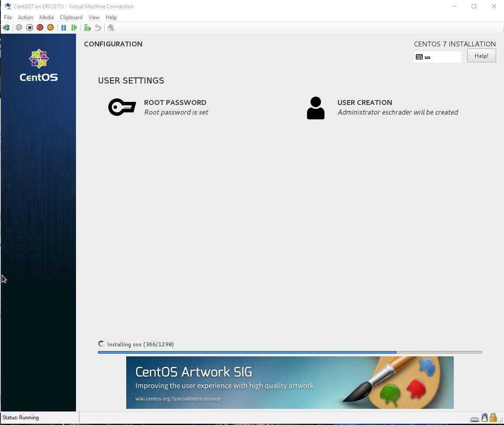
Task: Open the Clipboard menu
Action: pos(71,17)
